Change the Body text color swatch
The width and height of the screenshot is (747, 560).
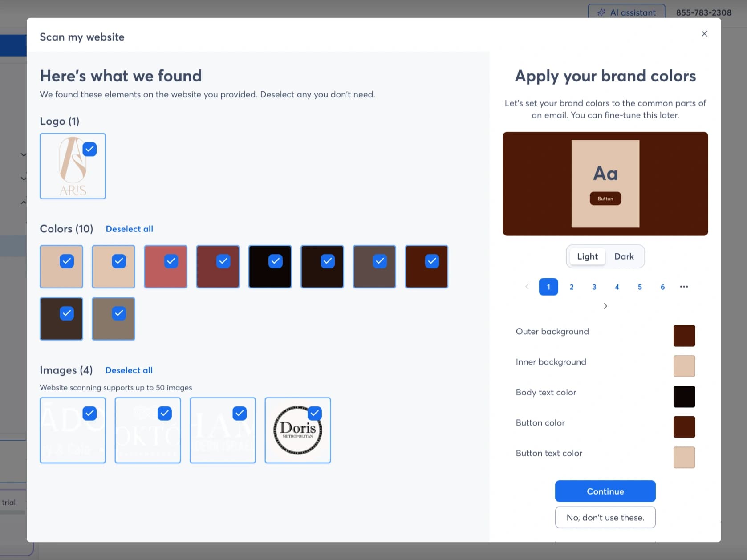pyautogui.click(x=684, y=397)
